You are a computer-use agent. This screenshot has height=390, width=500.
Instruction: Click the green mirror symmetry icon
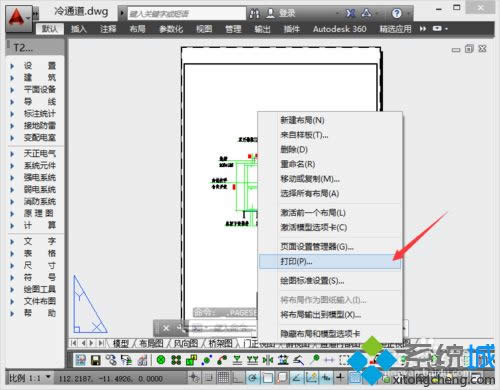268,360
